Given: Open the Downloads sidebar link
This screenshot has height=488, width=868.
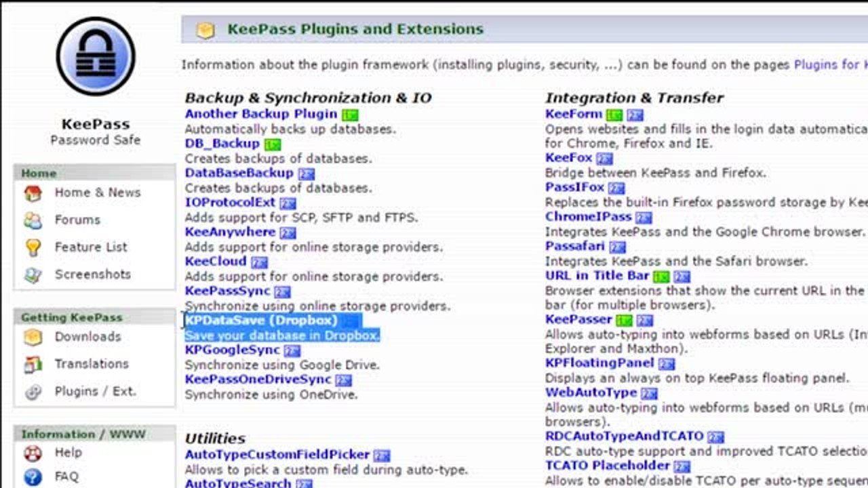Looking at the screenshot, I should pos(88,336).
